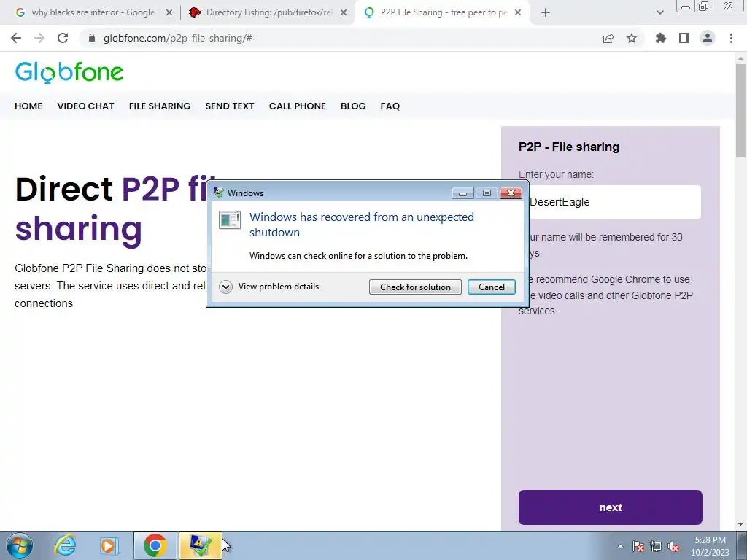Go back using Chrome's back arrow
The height and width of the screenshot is (560, 747).
click(x=16, y=38)
